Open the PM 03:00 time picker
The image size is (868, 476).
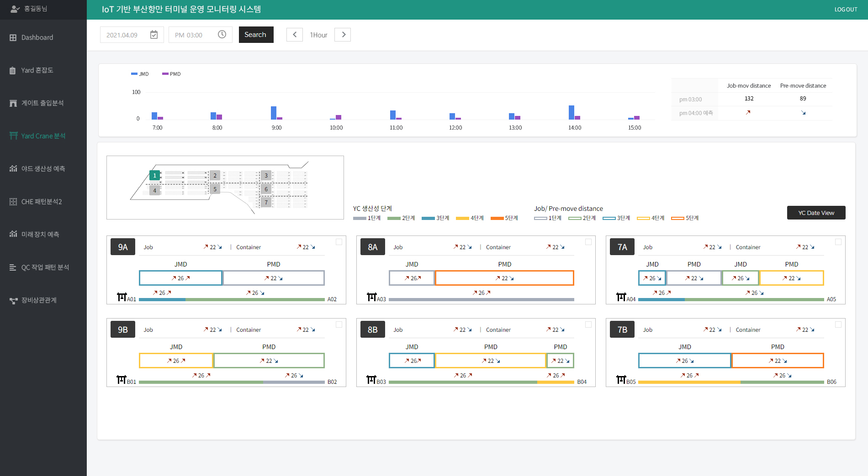(x=200, y=35)
